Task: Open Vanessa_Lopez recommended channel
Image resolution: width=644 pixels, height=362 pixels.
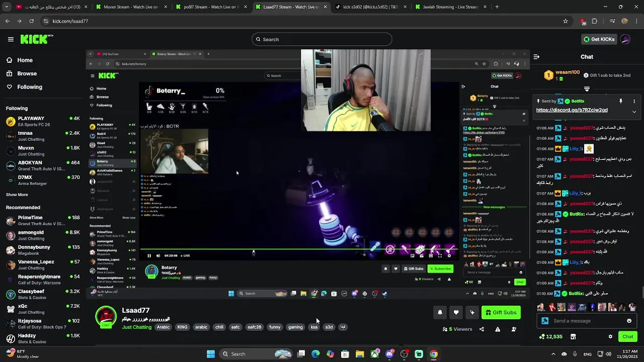Action: pyautogui.click(x=43, y=264)
